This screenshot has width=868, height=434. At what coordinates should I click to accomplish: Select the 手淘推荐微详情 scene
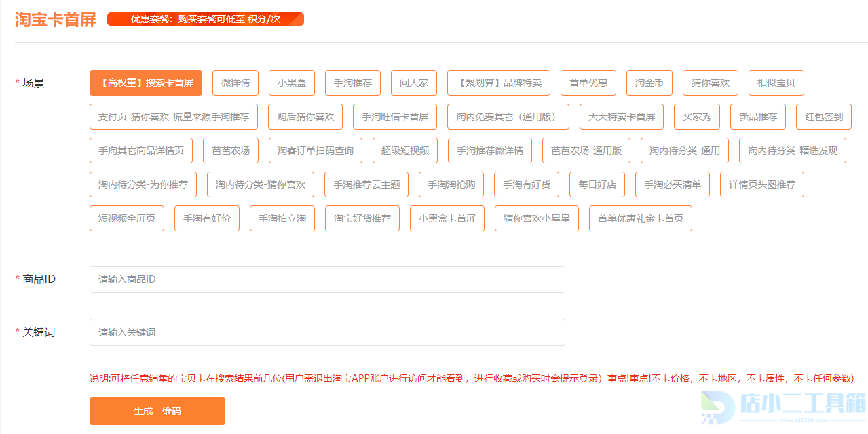[490, 151]
